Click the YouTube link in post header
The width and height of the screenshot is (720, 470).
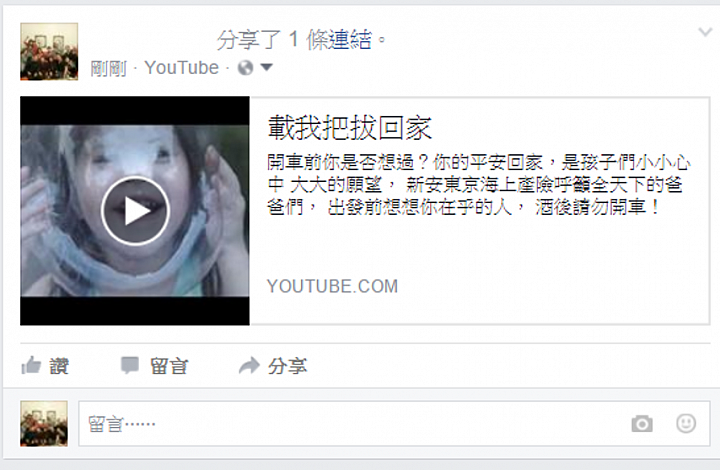181,68
